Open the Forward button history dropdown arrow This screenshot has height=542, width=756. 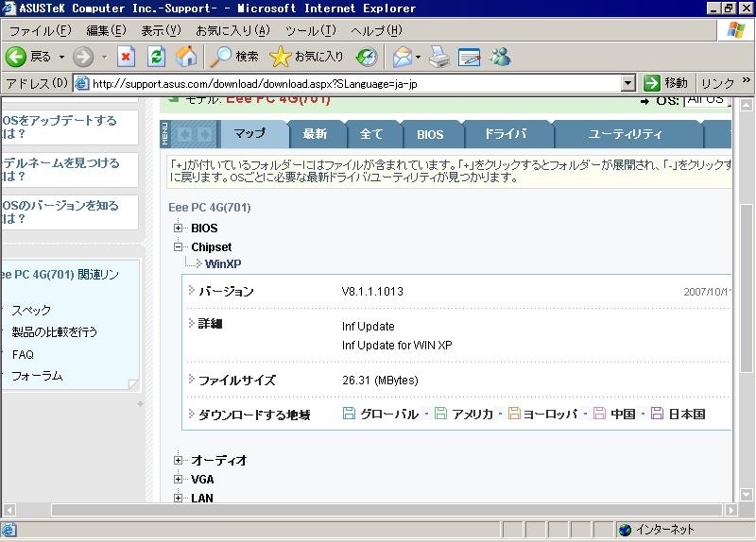[x=104, y=57]
